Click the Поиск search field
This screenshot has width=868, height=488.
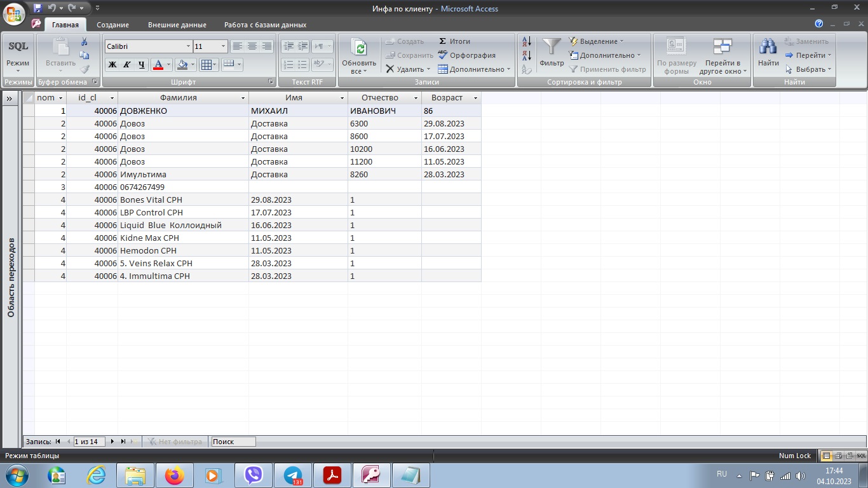(233, 442)
